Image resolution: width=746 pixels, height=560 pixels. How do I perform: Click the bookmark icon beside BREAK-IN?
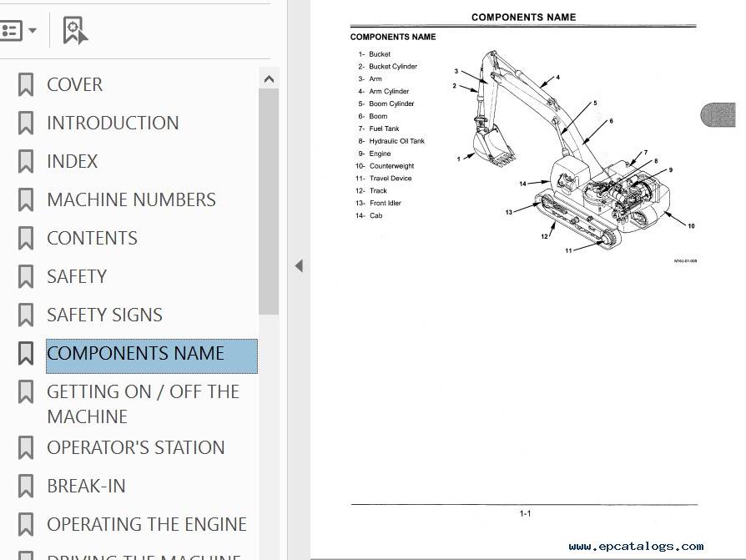click(26, 487)
